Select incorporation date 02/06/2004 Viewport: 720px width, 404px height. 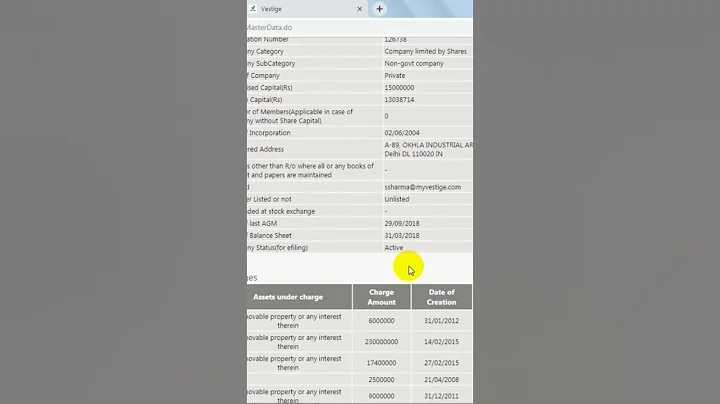click(x=402, y=133)
